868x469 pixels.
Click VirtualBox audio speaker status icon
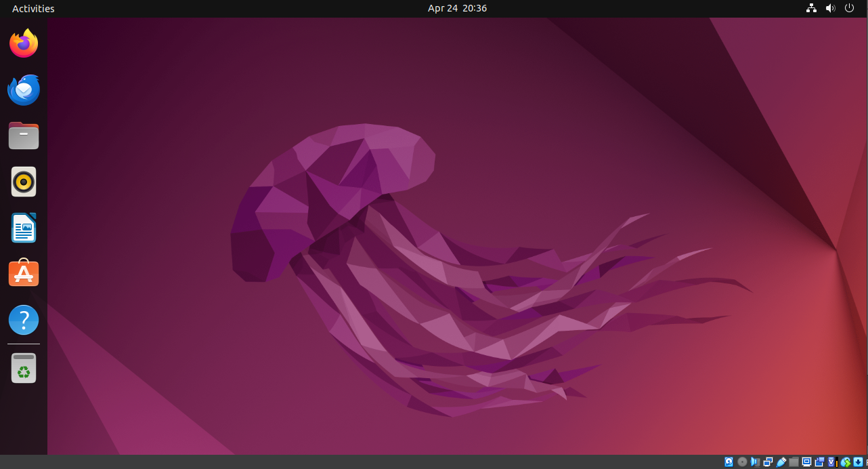755,462
